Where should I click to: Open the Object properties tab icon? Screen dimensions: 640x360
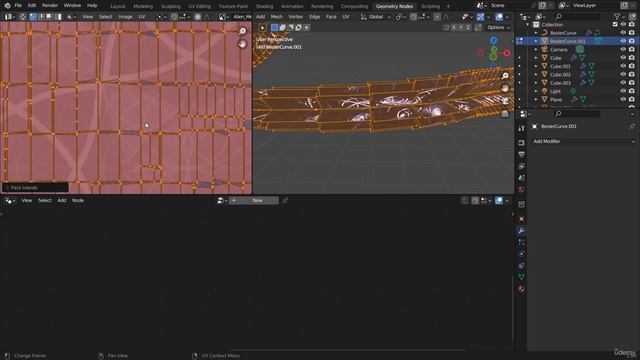coord(521,219)
